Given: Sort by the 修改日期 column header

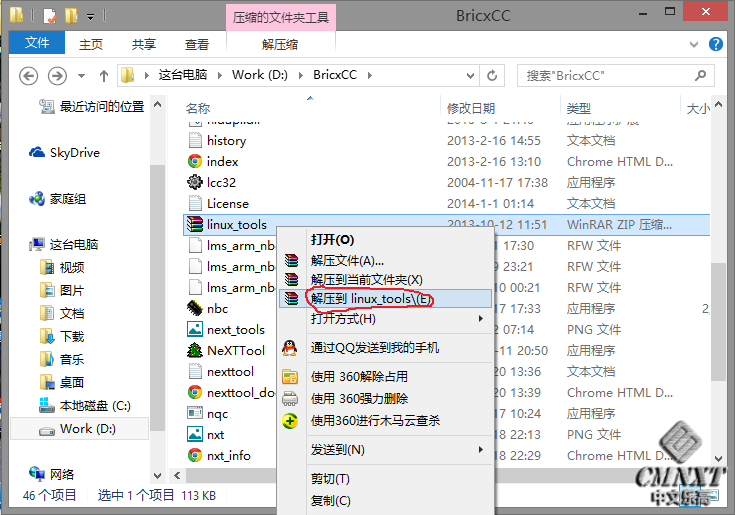Looking at the screenshot, I should click(x=471, y=109).
